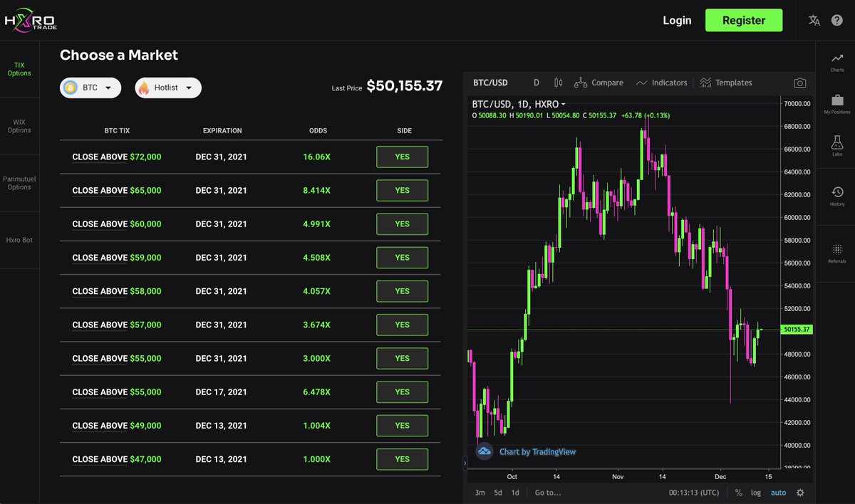Click the Dec 17, 2021 expiration cell
This screenshot has height=504, width=855.
tap(221, 392)
